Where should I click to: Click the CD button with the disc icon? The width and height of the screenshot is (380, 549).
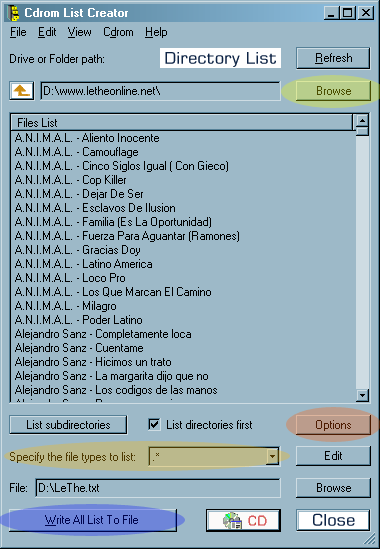coord(243,520)
